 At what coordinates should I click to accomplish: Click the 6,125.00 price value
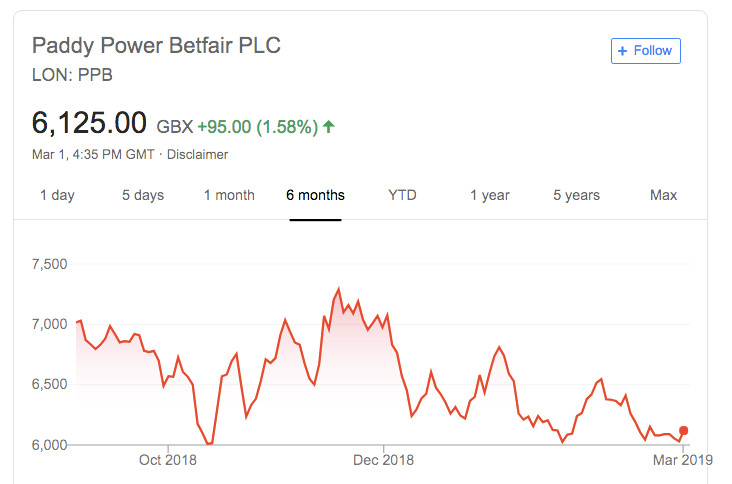pos(89,123)
